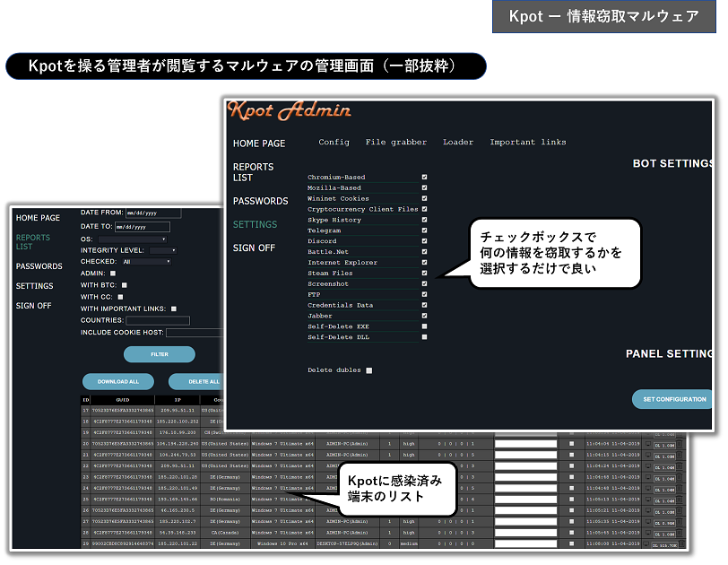Click the INCLUDE COOKIE HOST input field
728x565 pixels.
[195, 333]
